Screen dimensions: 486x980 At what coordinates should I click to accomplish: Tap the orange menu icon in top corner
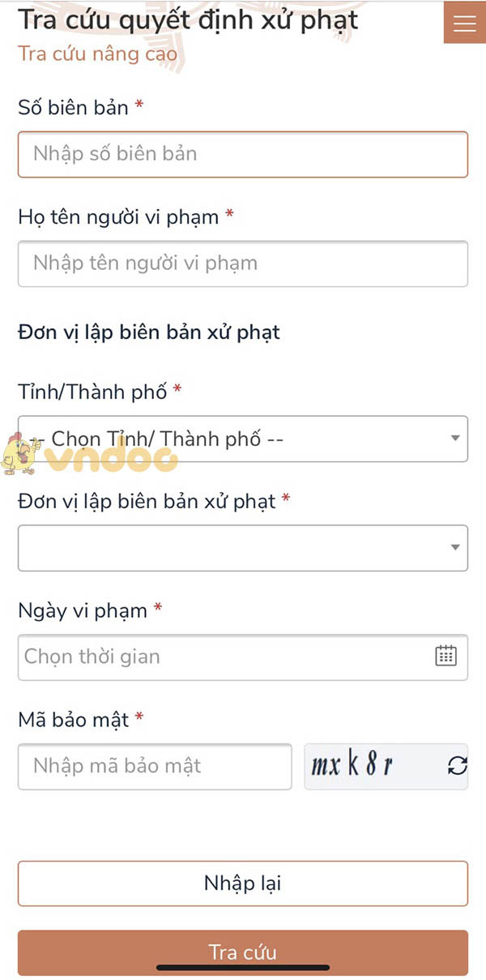463,23
